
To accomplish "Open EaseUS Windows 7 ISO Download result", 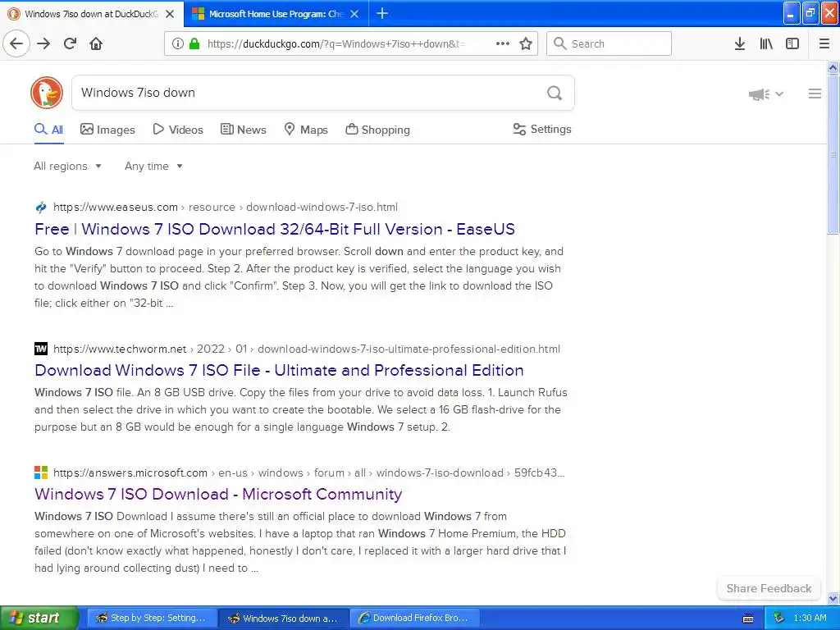I will click(x=274, y=230).
